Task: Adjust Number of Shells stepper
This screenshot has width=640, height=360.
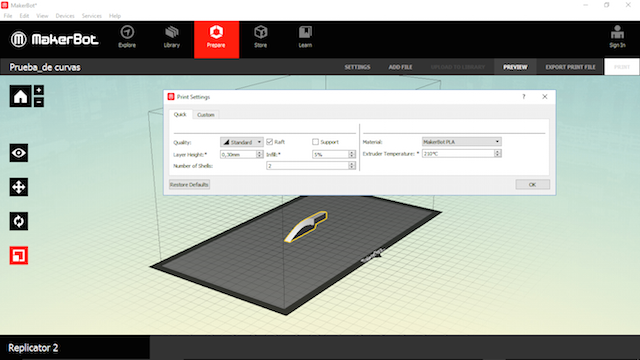Action: click(x=352, y=166)
